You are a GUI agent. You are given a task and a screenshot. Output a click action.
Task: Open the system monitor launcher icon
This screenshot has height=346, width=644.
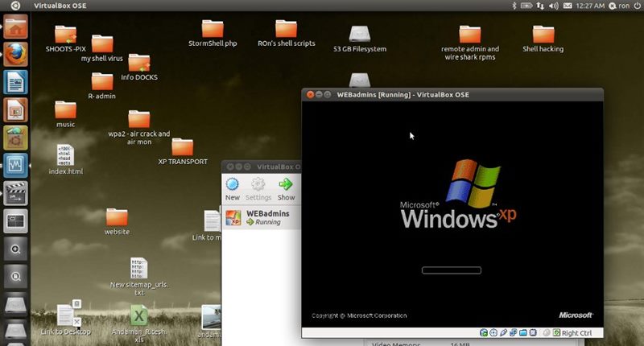[15, 165]
